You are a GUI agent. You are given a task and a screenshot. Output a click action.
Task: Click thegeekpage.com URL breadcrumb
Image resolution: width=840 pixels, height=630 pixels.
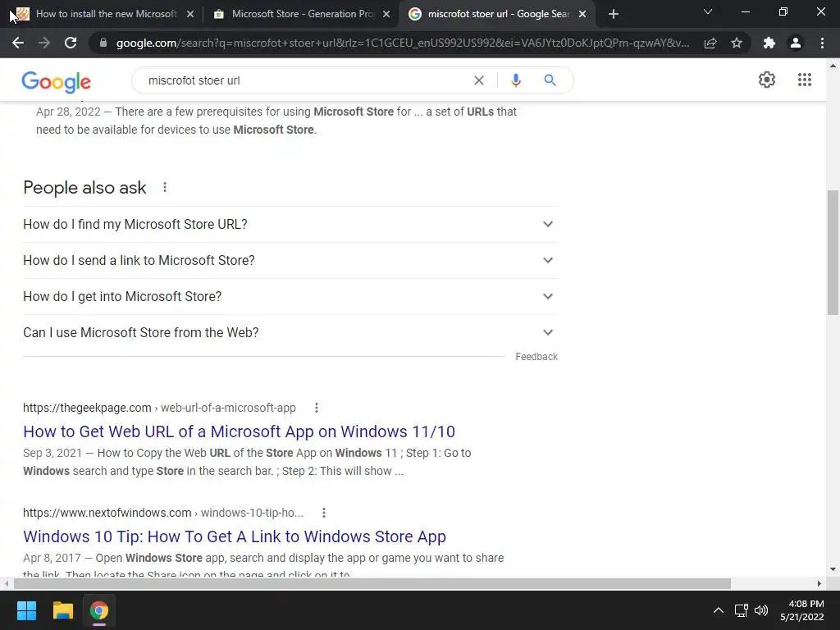point(159,408)
